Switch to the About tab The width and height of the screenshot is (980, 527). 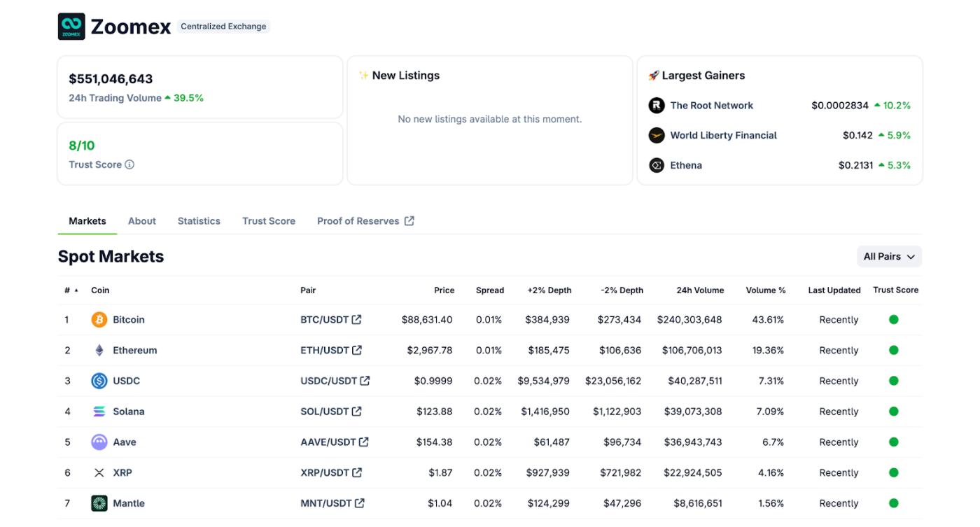[142, 221]
